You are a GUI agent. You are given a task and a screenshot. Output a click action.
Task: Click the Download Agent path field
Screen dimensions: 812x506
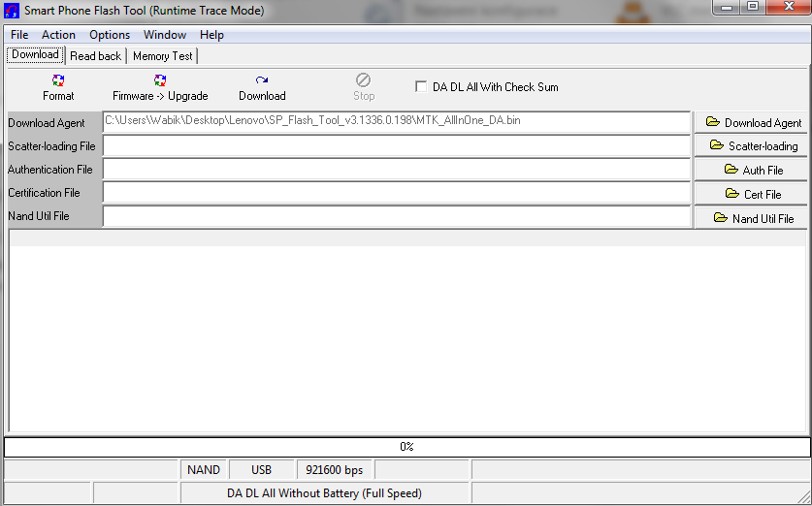pyautogui.click(x=397, y=122)
